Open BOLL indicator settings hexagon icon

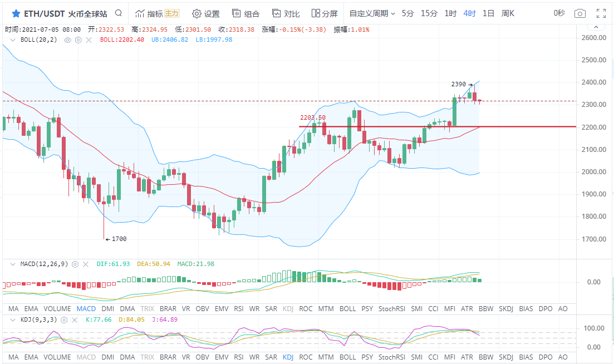(78, 40)
